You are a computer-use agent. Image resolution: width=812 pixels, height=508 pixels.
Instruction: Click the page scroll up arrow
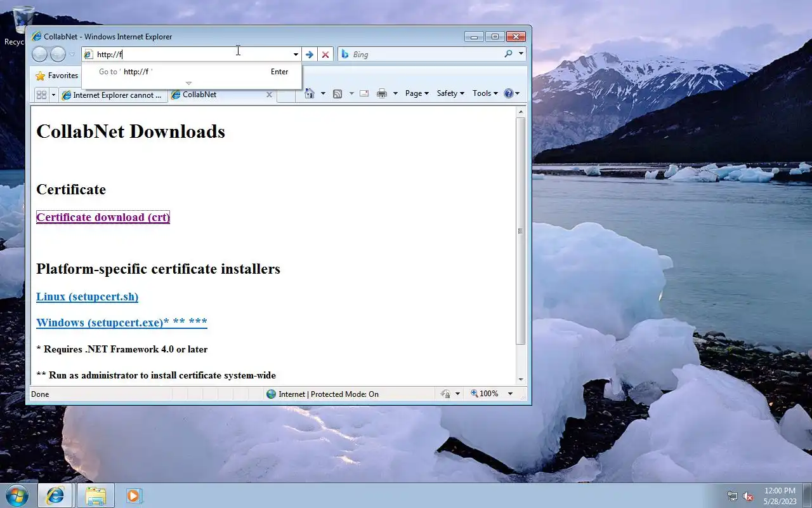tap(521, 112)
